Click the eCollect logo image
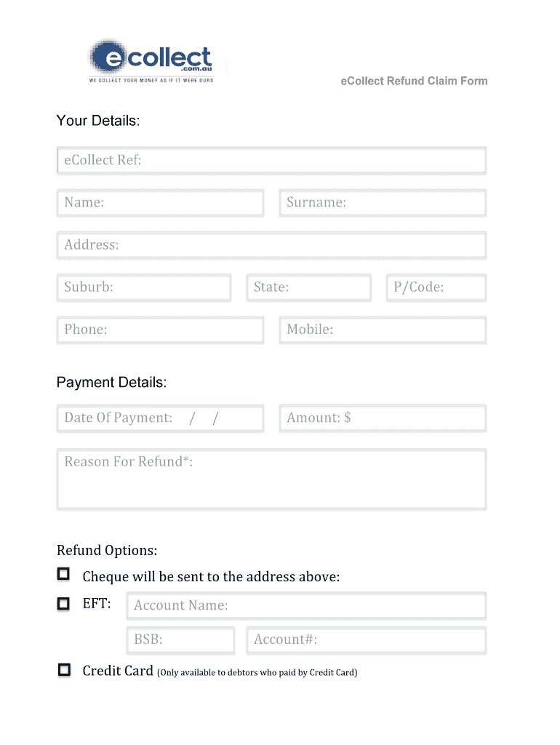 click(151, 60)
